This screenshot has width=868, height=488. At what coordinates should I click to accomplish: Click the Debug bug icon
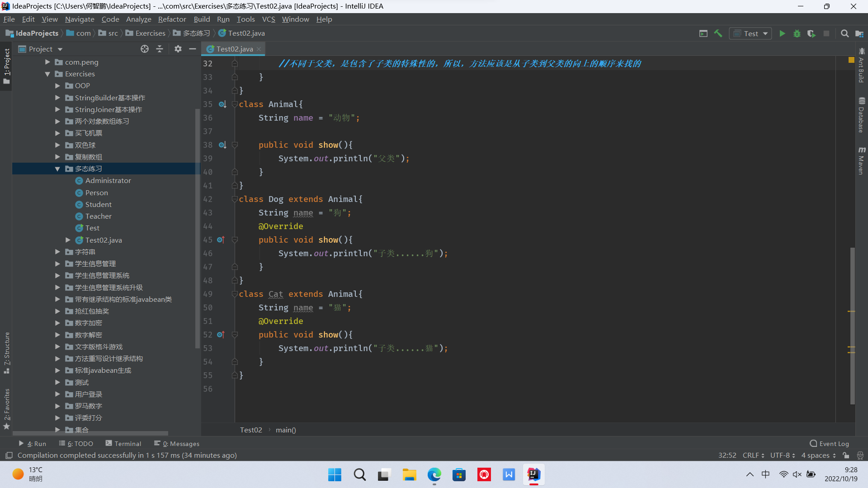click(797, 33)
